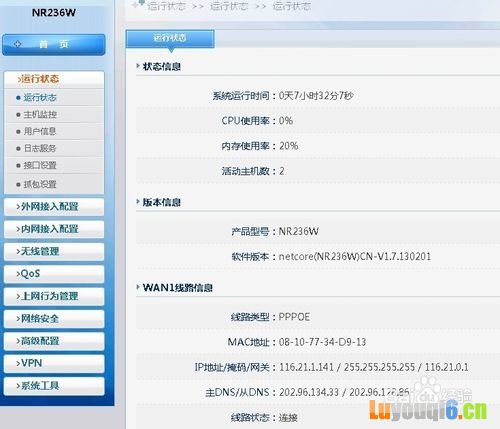Open 接口设置 submenu item
Image resolution: width=500 pixels, height=429 pixels.
coord(54,165)
